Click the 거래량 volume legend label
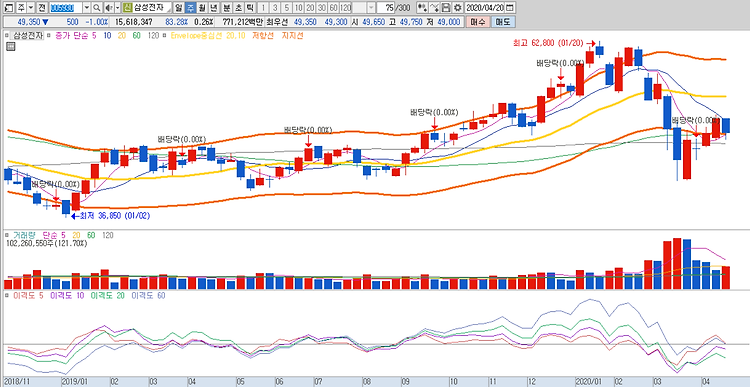This screenshot has height=387, width=750. (x=24, y=235)
